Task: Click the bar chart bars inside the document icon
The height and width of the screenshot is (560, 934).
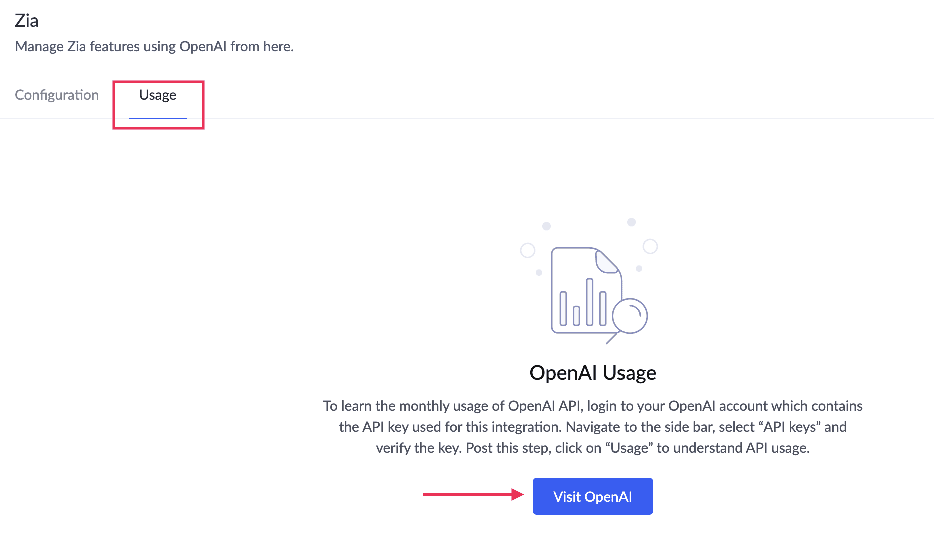Action: (583, 303)
